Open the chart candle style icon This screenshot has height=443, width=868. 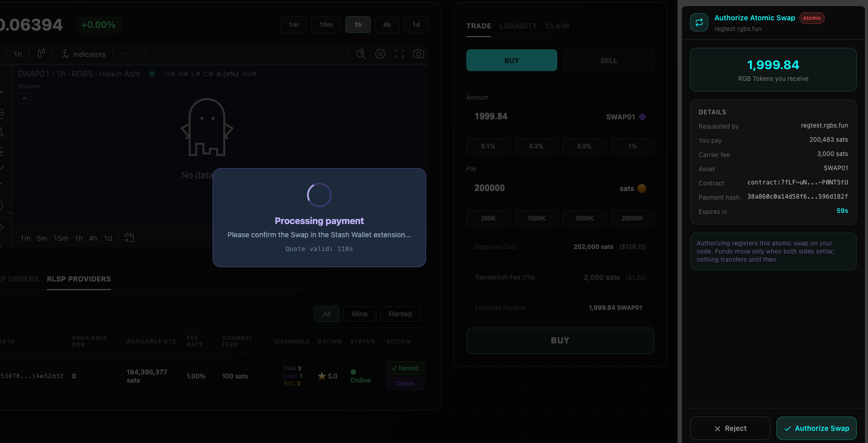point(41,53)
